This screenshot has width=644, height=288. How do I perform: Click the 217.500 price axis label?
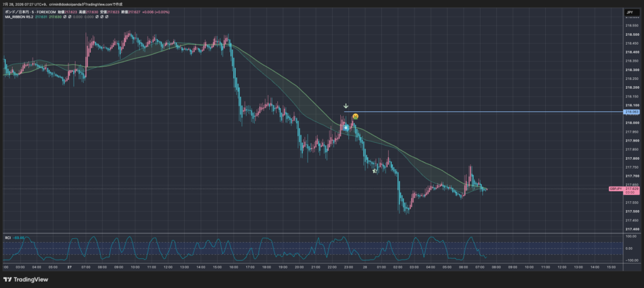click(632, 211)
